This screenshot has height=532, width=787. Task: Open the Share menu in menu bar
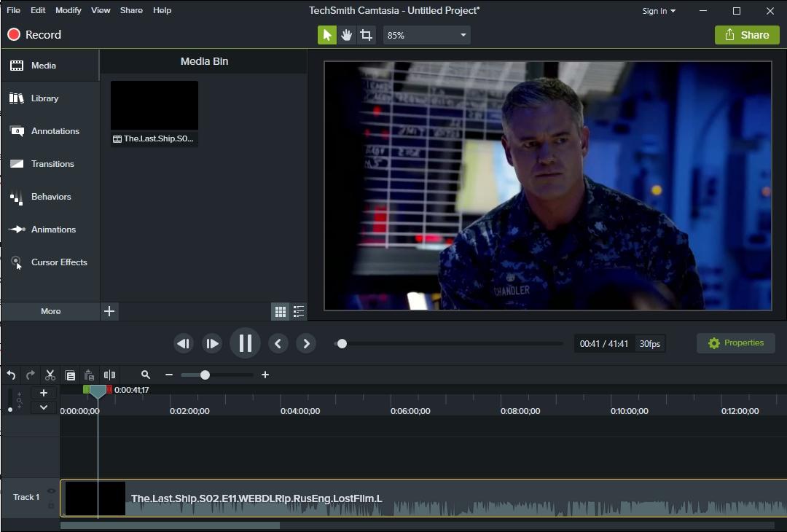click(x=131, y=10)
